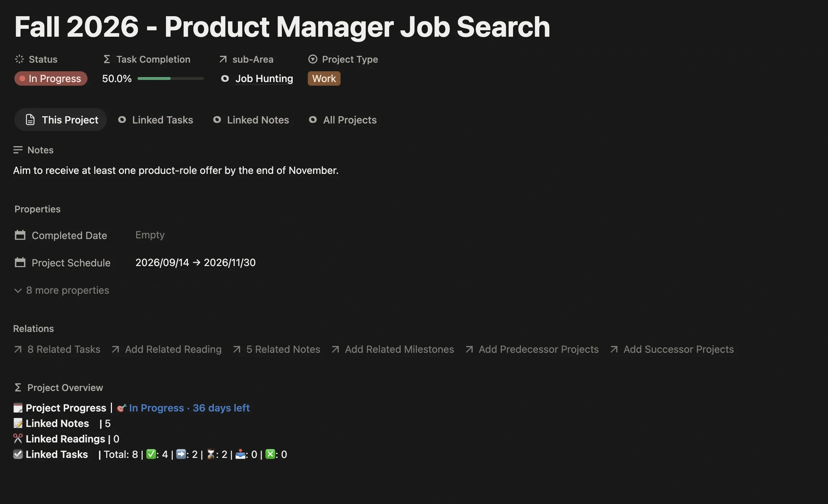The height and width of the screenshot is (504, 828).
Task: Click the Status property spinner icon
Action: tap(19, 59)
